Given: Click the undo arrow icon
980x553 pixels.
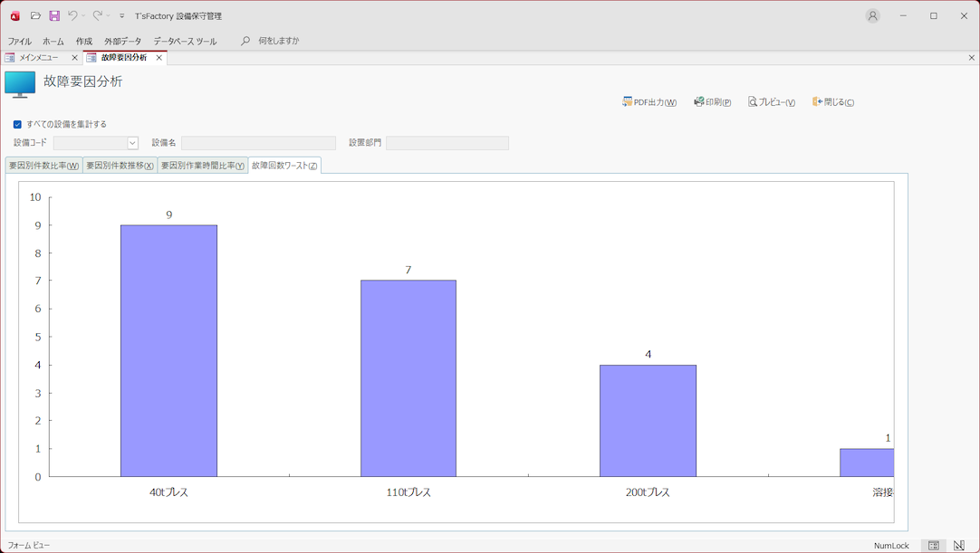Looking at the screenshot, I should [72, 15].
